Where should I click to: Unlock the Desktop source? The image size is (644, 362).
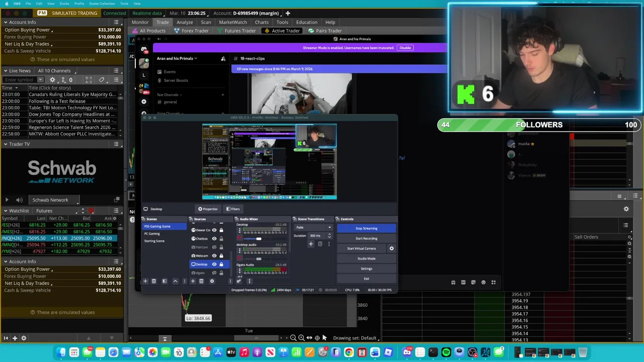pos(221,264)
